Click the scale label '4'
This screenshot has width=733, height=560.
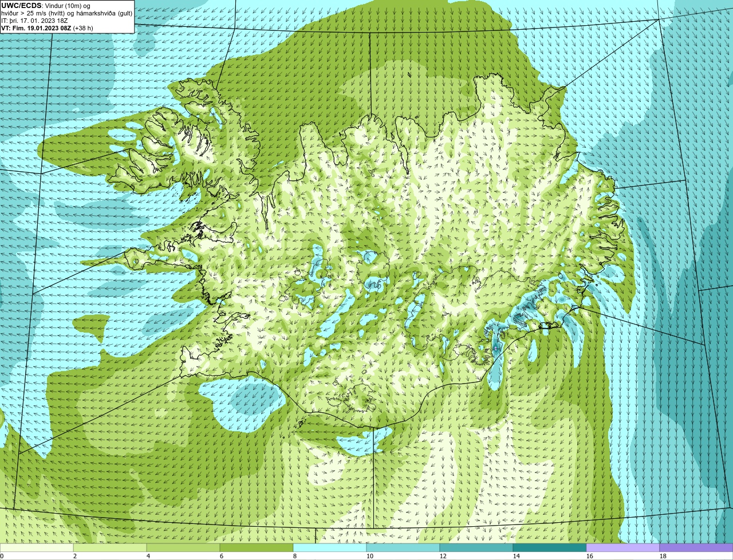tap(148, 556)
